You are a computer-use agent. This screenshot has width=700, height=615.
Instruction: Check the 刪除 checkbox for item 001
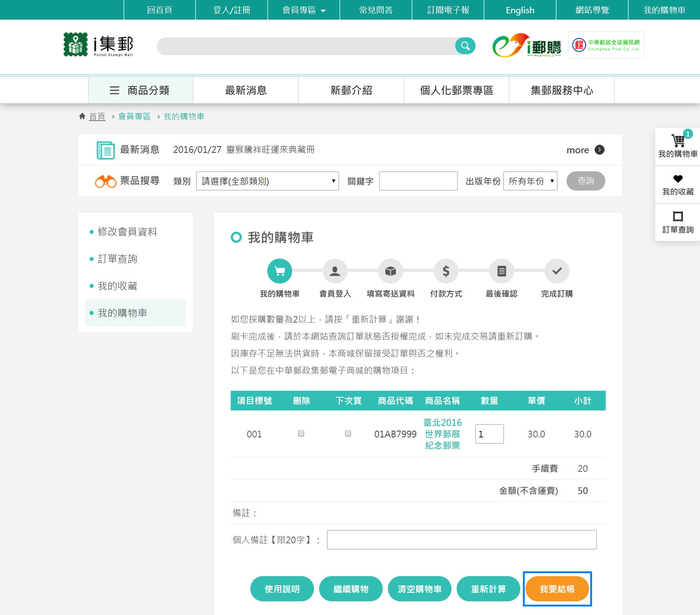(301, 434)
